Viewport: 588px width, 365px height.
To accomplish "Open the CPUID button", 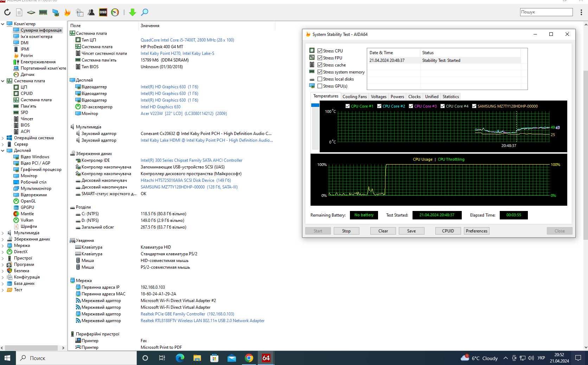I will pos(448,231).
